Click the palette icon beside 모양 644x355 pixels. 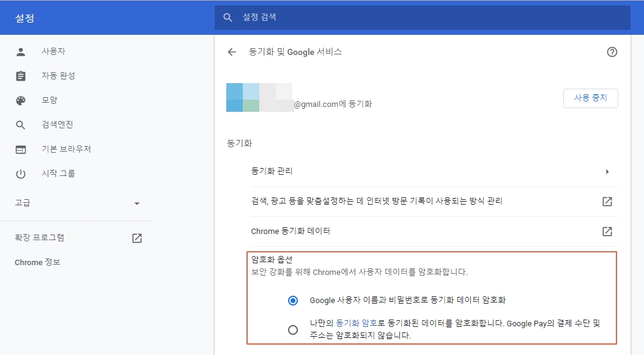[21, 101]
